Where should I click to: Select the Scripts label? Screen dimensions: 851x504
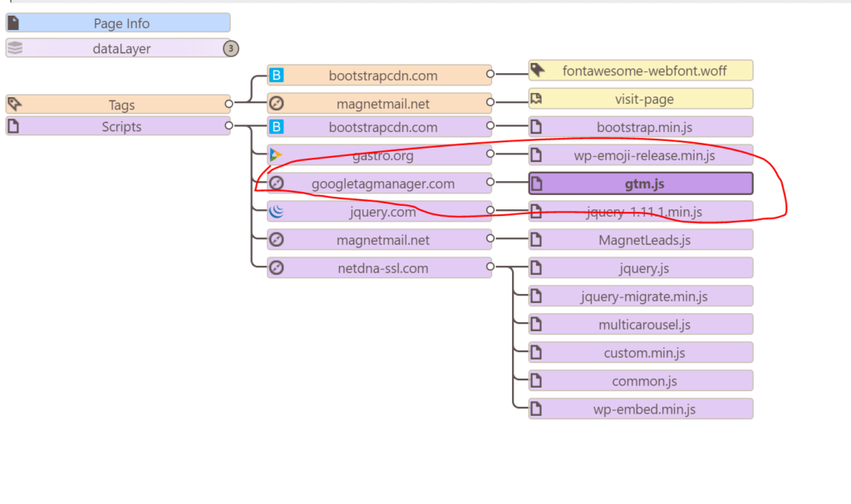point(121,126)
